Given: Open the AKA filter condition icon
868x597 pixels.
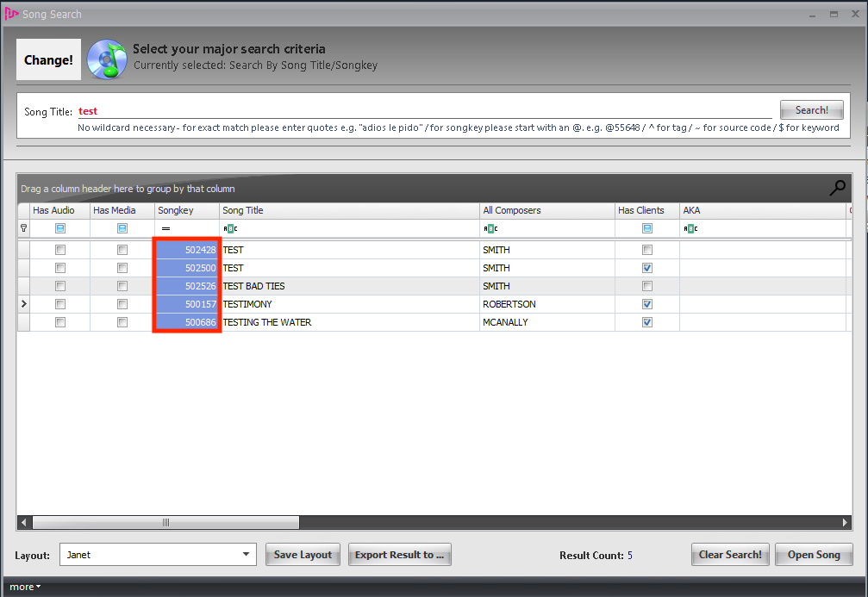Looking at the screenshot, I should [x=690, y=228].
